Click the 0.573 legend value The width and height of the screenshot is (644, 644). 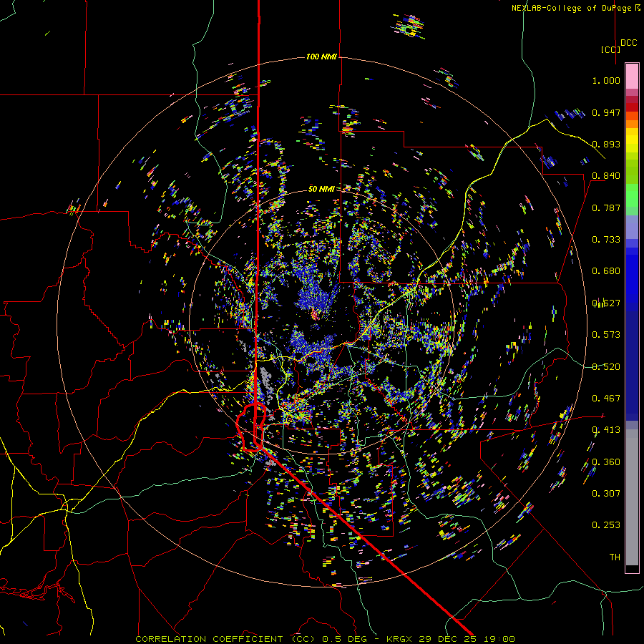click(x=606, y=335)
